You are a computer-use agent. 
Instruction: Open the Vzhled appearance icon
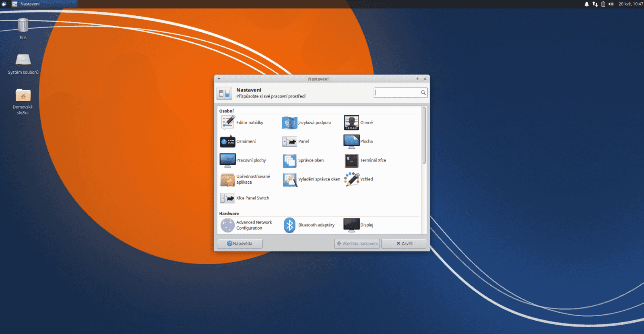coord(351,179)
